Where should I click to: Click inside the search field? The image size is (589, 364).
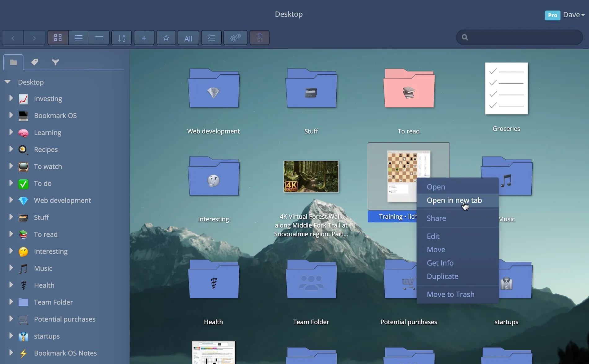click(519, 37)
